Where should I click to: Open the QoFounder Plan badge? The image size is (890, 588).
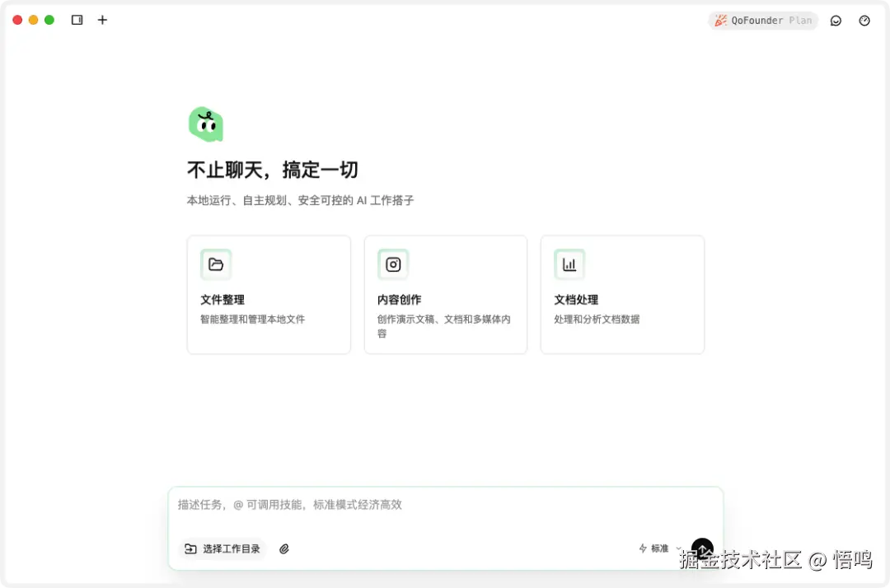click(x=763, y=21)
